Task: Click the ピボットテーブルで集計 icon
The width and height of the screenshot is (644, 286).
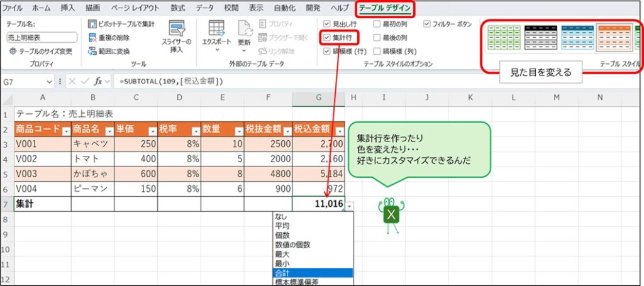Action: 92,25
